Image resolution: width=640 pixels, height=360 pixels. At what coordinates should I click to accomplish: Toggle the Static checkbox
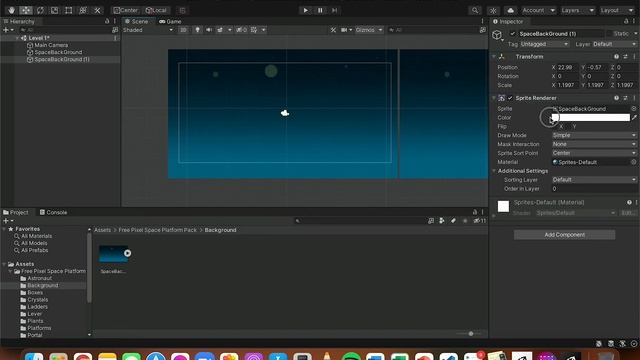coord(609,34)
